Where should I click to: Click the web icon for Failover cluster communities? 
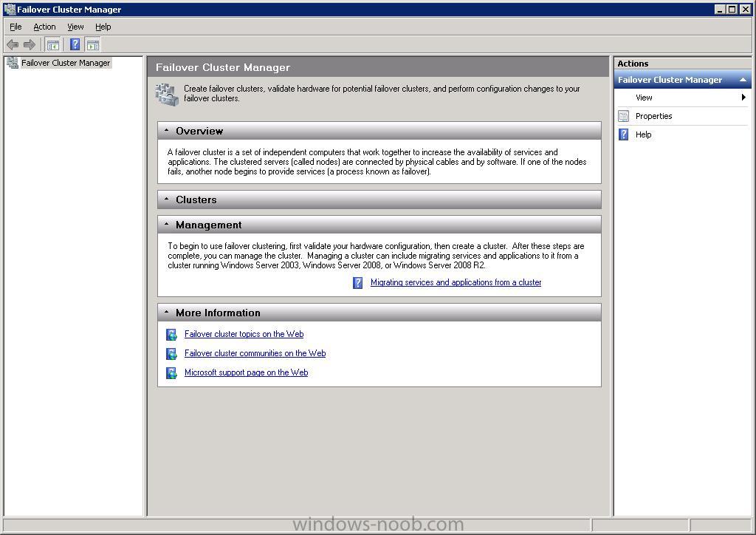pos(171,354)
